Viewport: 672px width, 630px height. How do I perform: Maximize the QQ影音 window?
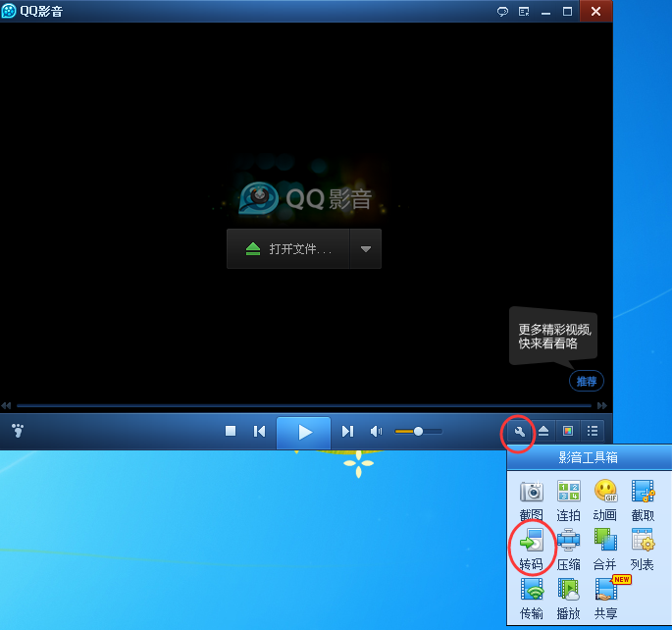(567, 12)
